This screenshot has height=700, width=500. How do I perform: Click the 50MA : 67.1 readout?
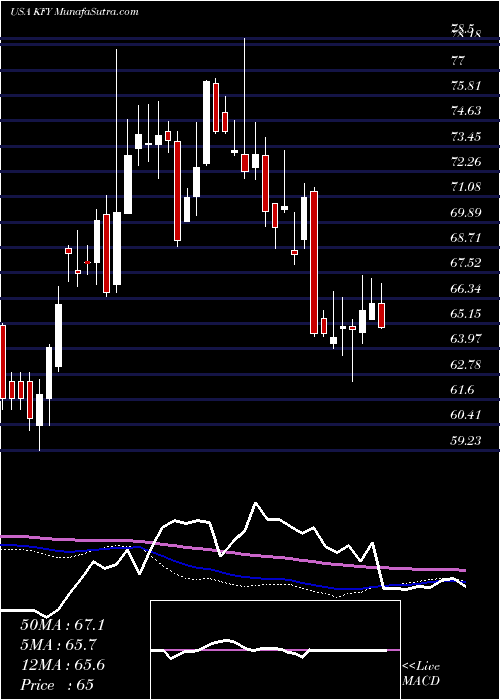(x=62, y=625)
